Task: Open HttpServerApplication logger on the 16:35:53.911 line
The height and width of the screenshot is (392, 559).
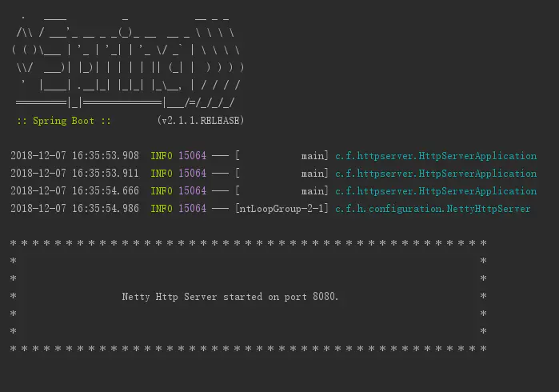Action: tap(436, 174)
